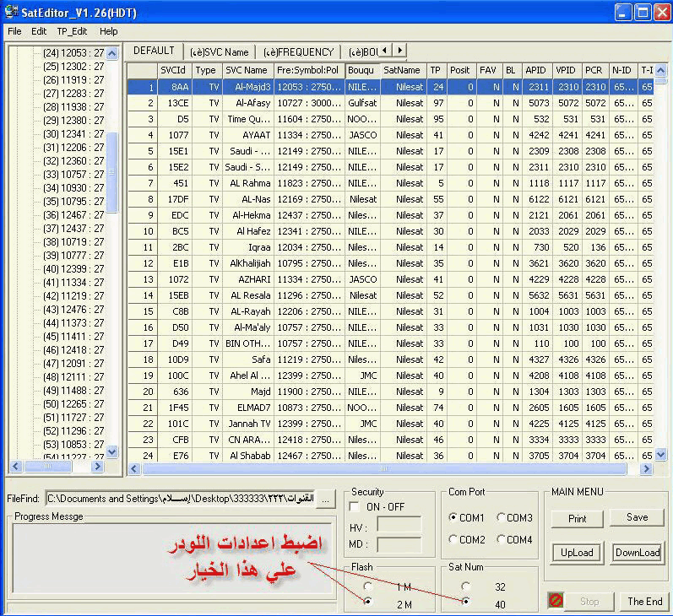This screenshot has width=673, height=616.
Task: Select Sat Num 40 radio button
Action: tap(465, 602)
